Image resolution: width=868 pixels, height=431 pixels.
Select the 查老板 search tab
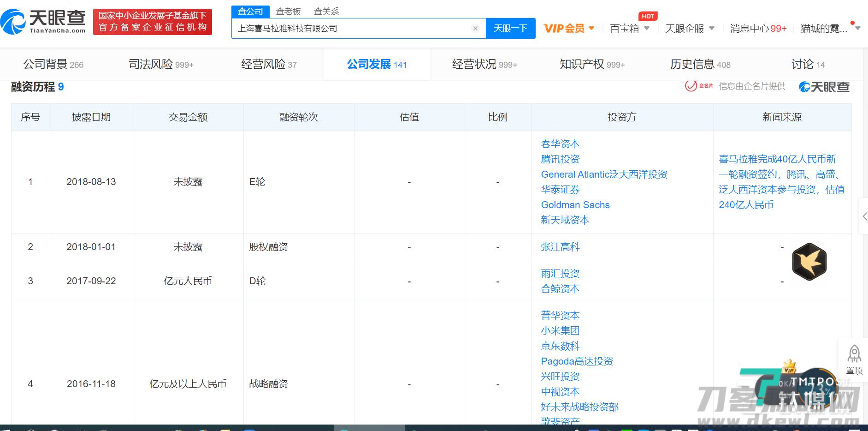[289, 11]
